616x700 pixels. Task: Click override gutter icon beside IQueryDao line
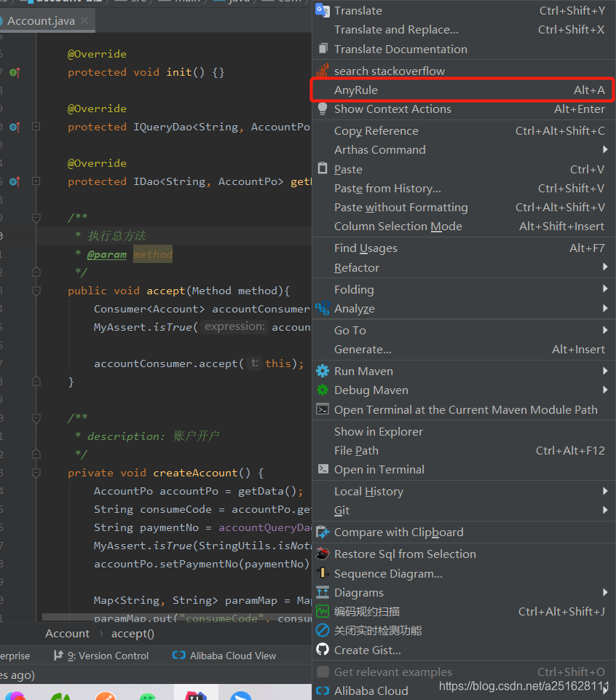point(15,127)
